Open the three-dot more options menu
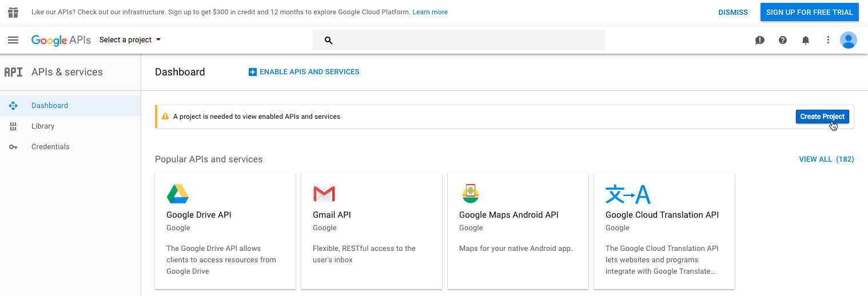 [828, 40]
